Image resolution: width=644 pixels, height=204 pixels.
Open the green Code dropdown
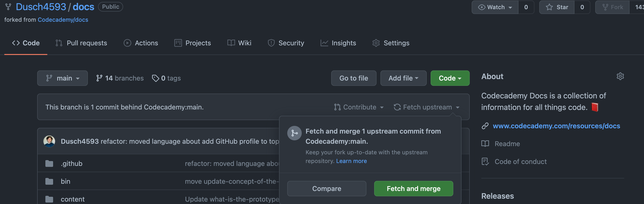tap(450, 78)
